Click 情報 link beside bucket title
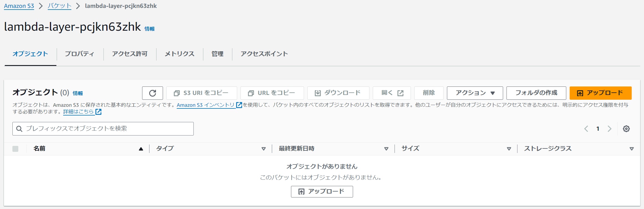Viewport: 644px width, 209px height. [149, 29]
